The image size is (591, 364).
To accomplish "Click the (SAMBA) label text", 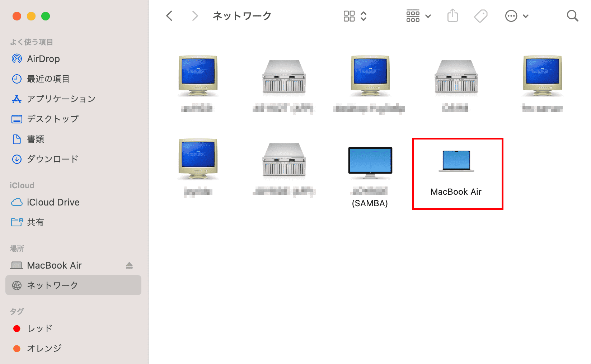I will [x=370, y=203].
